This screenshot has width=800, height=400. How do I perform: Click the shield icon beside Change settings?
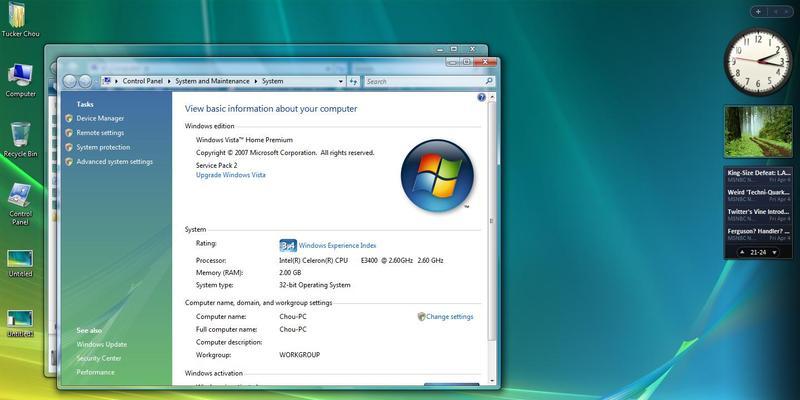pos(421,317)
